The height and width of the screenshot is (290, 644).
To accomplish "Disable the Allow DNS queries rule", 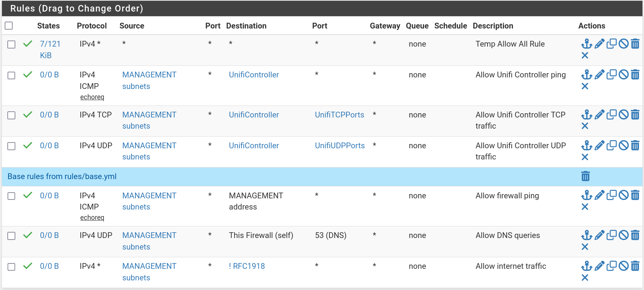I will click(x=624, y=235).
